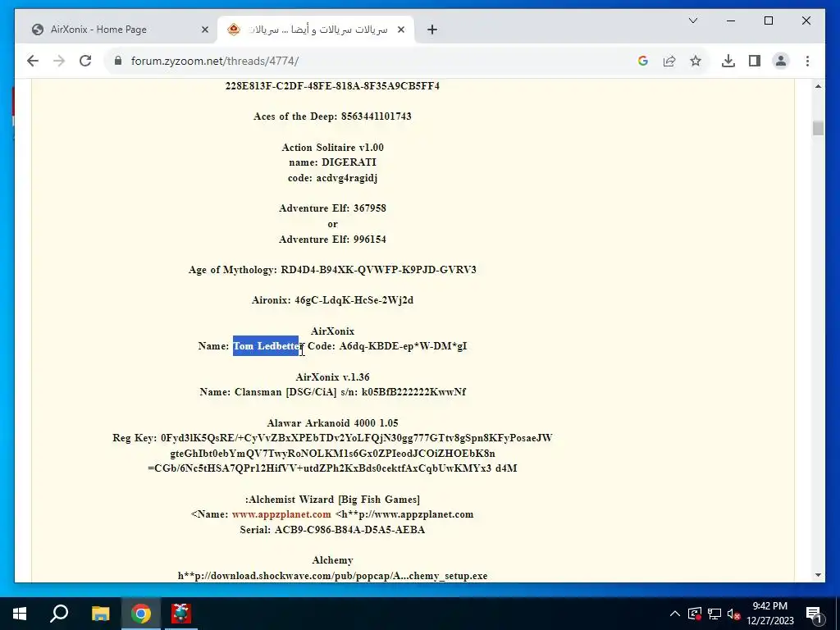Click the vertical scrollbar thumb

tap(818, 128)
